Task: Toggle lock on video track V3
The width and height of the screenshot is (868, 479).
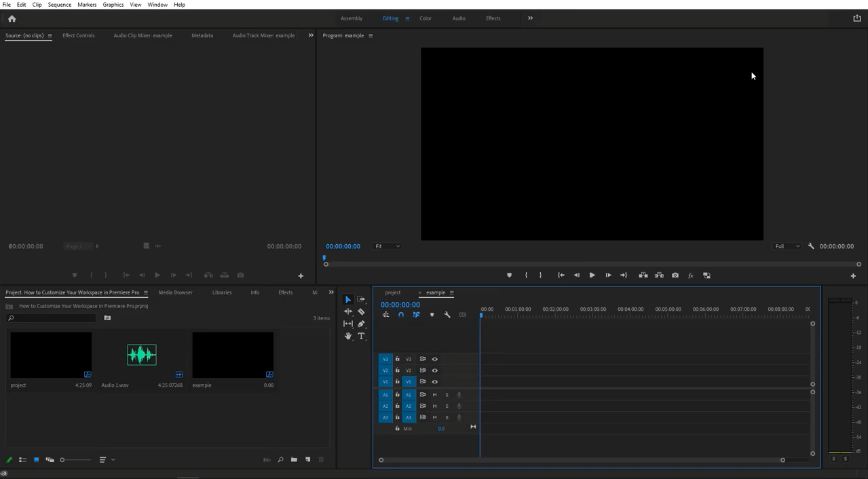Action: click(398, 359)
